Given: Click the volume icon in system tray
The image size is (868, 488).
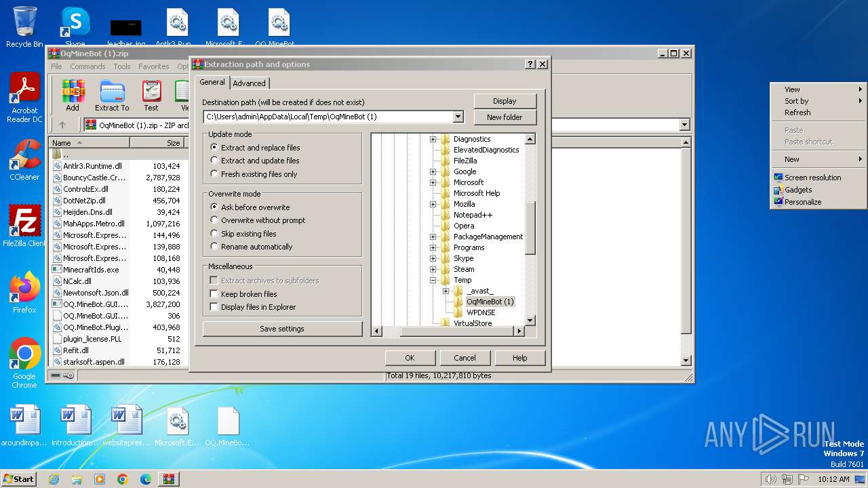Looking at the screenshot, I should click(770, 479).
